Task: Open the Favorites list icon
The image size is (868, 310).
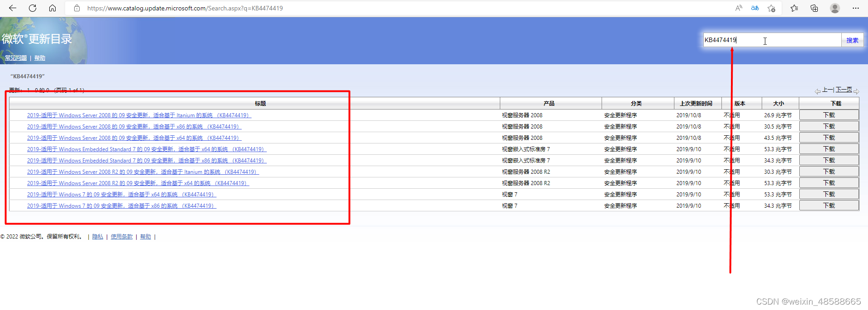Action: (x=794, y=8)
